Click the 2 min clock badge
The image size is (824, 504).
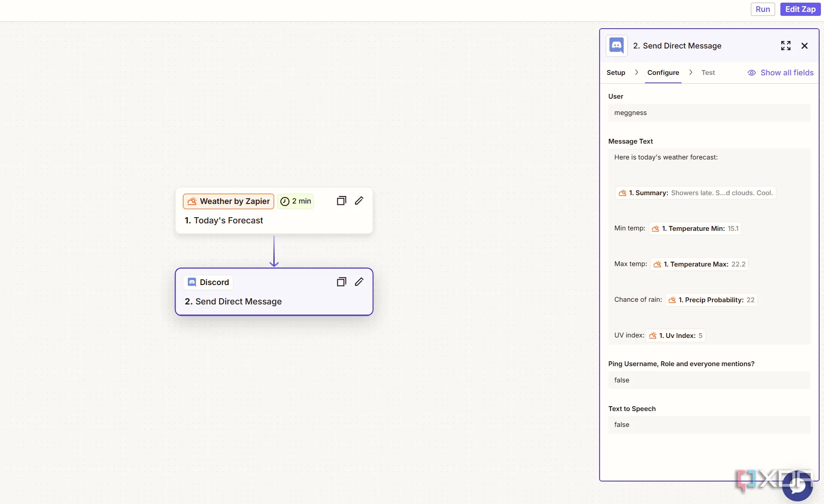[x=296, y=201]
